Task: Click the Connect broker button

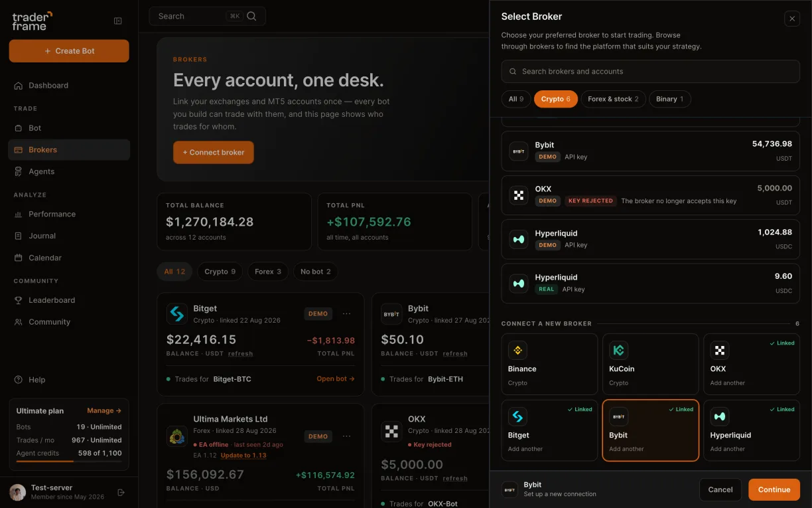Action: click(x=214, y=152)
